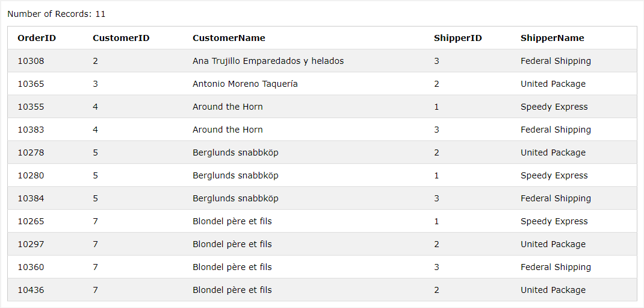Click Ana Trujillo Emparedados y helados
Viewport: 644px width, 308px height.
[268, 61]
